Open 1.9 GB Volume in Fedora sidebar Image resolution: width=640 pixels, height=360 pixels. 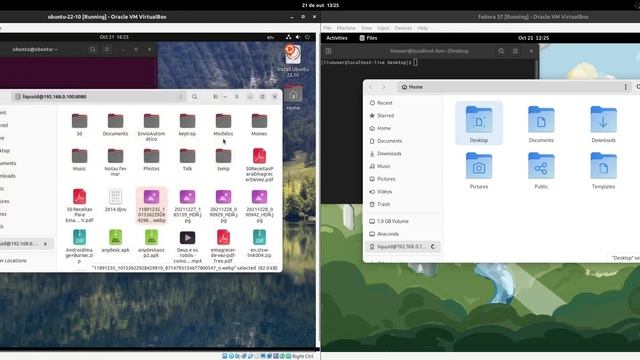tap(402, 221)
